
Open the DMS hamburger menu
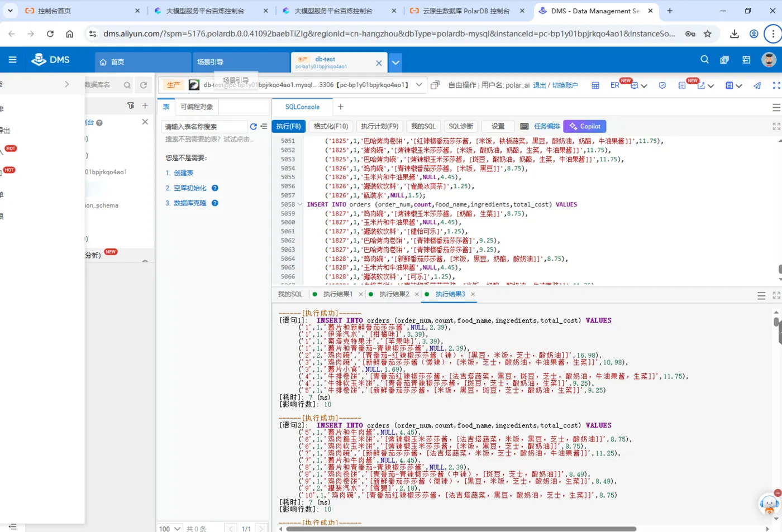[12, 60]
